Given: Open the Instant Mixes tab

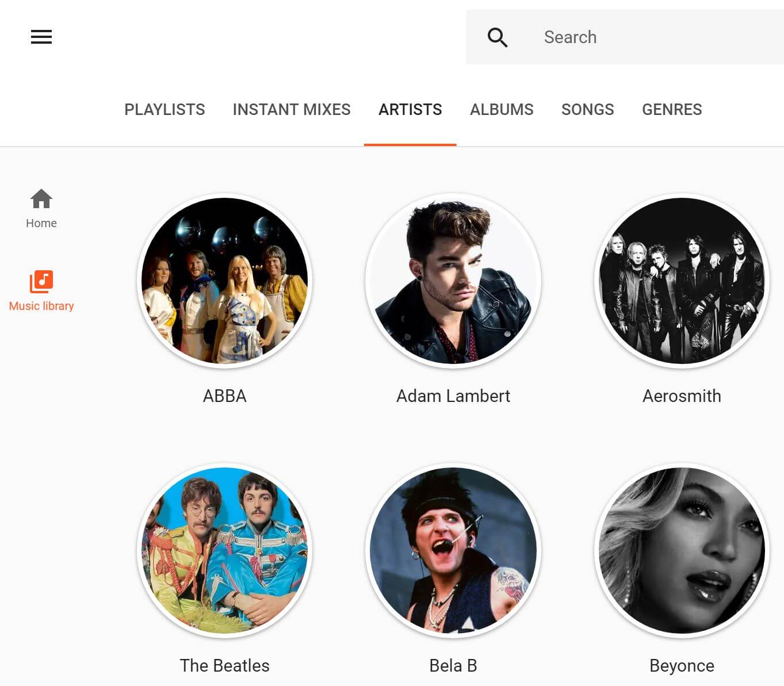Looking at the screenshot, I should (x=292, y=109).
